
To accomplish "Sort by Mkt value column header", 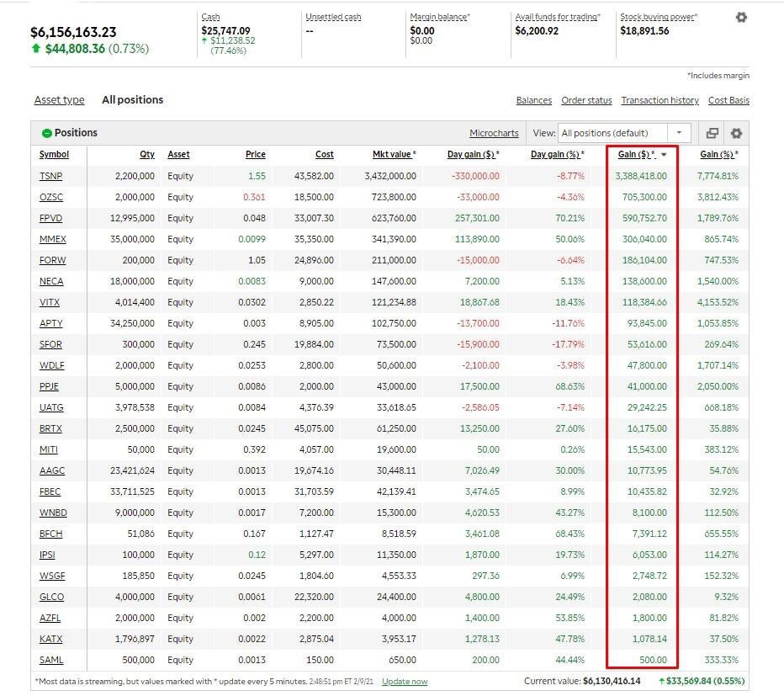I will 394,155.
